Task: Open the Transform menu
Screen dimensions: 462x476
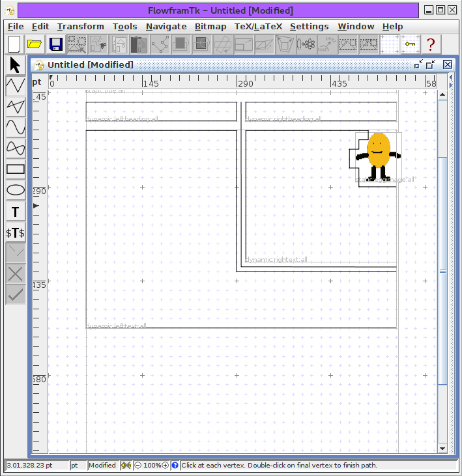Action: [x=80, y=27]
